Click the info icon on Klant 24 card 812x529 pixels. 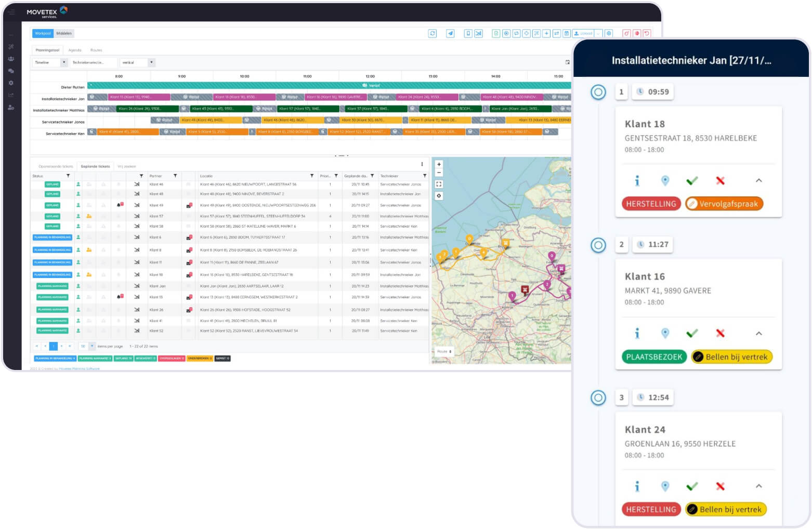click(637, 486)
